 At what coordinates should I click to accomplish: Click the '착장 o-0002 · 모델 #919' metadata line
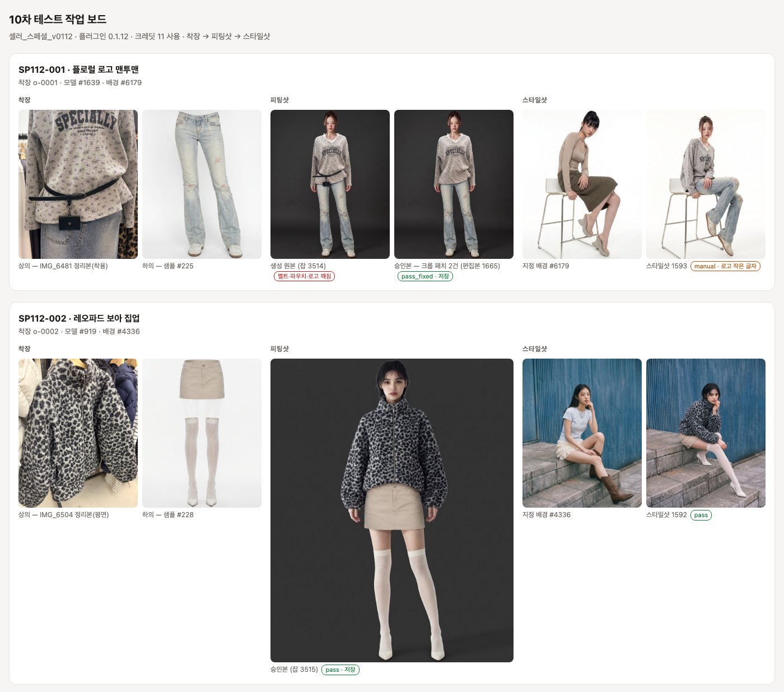(79, 331)
